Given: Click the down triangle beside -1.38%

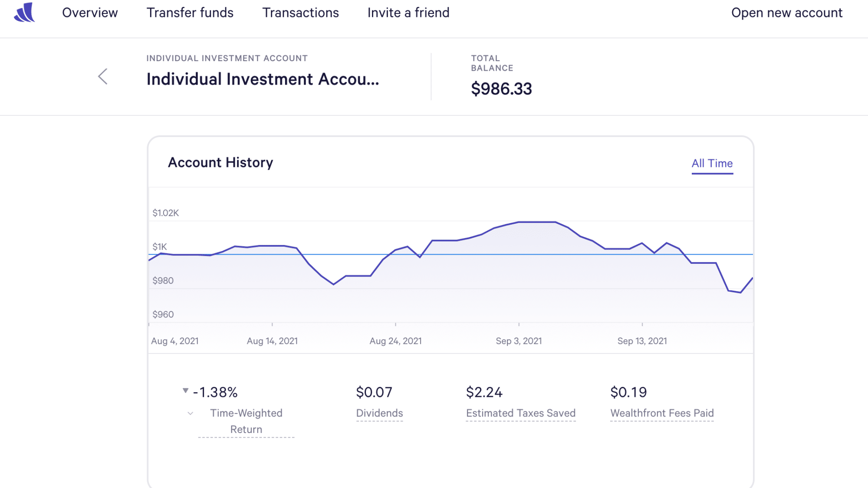Looking at the screenshot, I should click(x=185, y=391).
